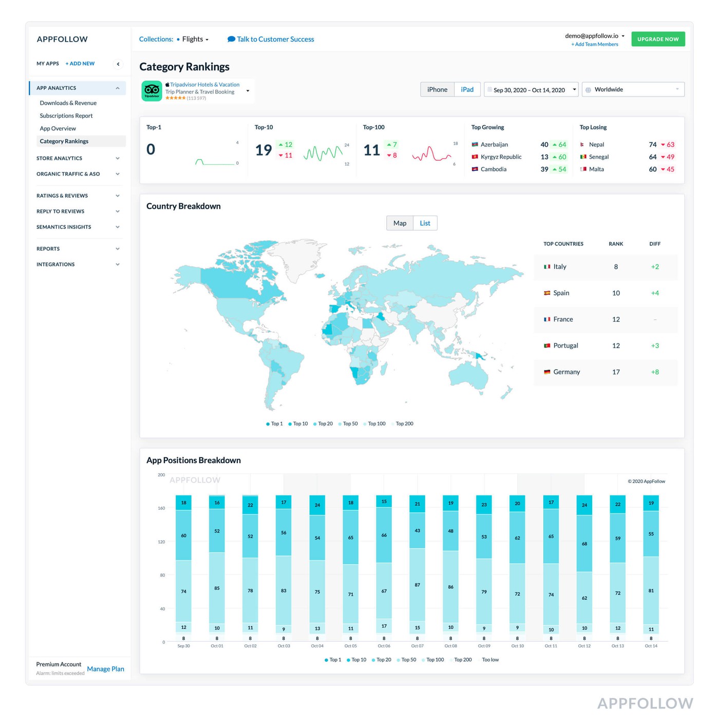
Task: Click the globe icon in Worldwide selector
Action: (x=589, y=90)
